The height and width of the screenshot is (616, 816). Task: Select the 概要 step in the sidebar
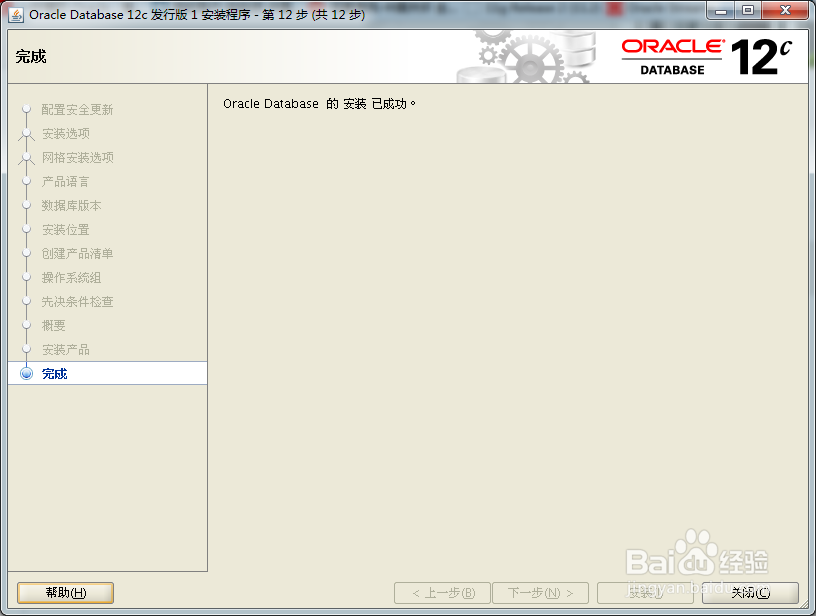tap(52, 326)
